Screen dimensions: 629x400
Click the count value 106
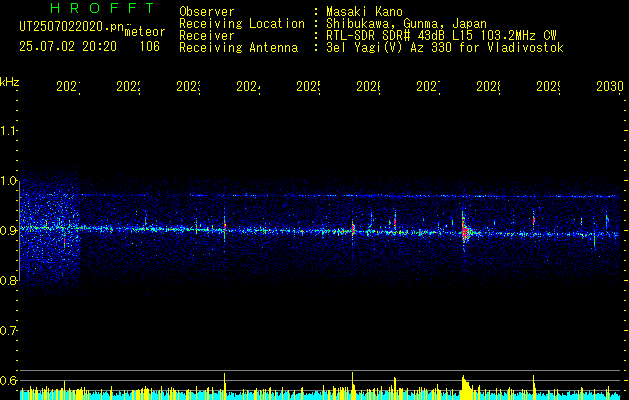click(x=150, y=47)
